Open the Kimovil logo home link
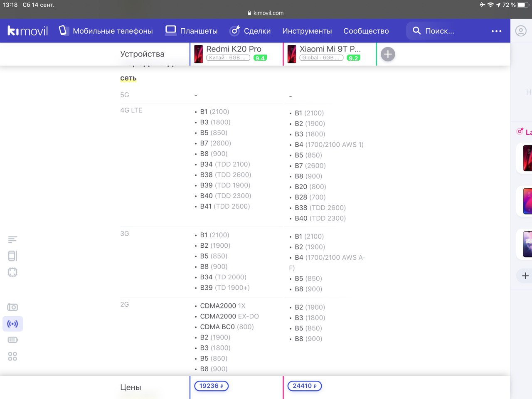532x399 pixels. click(28, 31)
